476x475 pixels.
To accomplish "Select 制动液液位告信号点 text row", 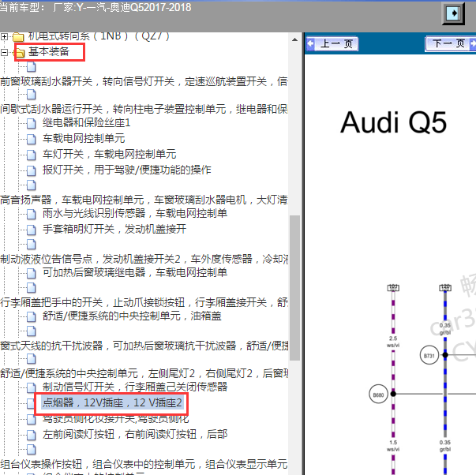I will pyautogui.click(x=144, y=259).
